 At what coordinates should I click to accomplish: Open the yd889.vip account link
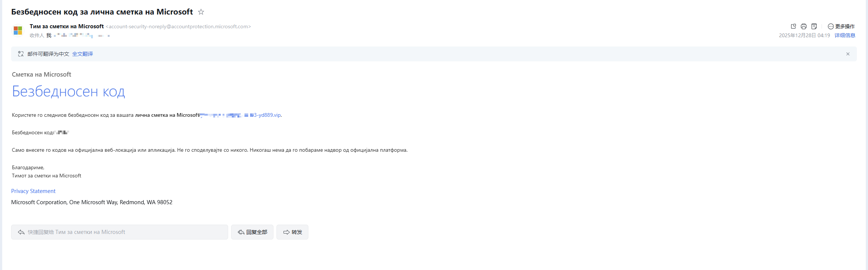(267, 115)
